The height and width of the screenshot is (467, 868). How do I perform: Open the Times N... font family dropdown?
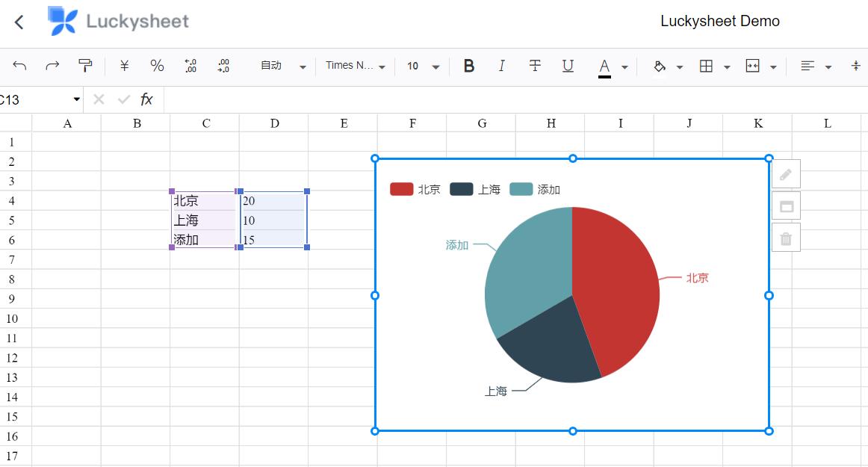pos(355,66)
